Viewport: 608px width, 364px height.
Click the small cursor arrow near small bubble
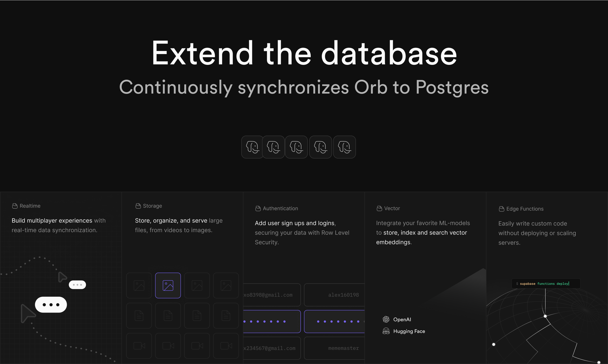coord(62,277)
